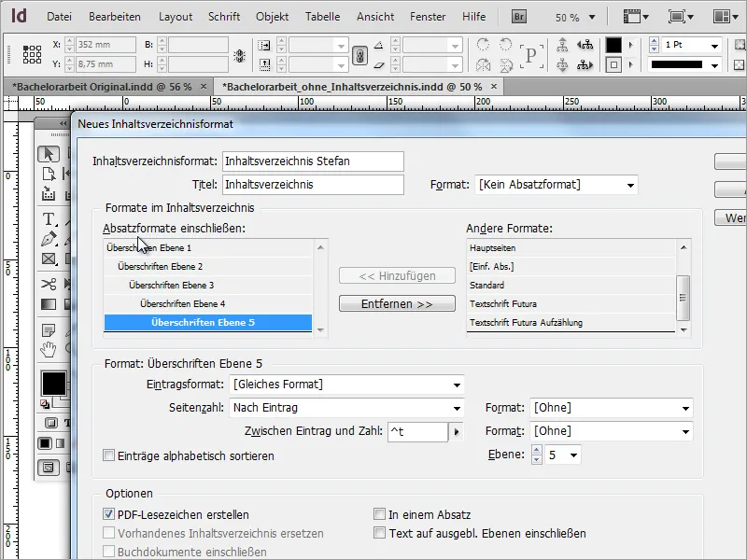Open the Ebene level dropdown

coord(573,455)
